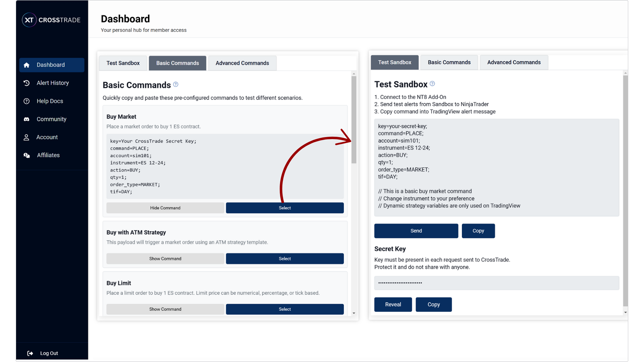Viewport: 644px width, 362px height.
Task: Click inside the sandbox command text area
Action: (497, 168)
